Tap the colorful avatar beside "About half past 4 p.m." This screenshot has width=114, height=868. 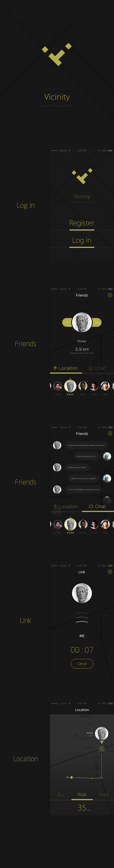[107, 456]
